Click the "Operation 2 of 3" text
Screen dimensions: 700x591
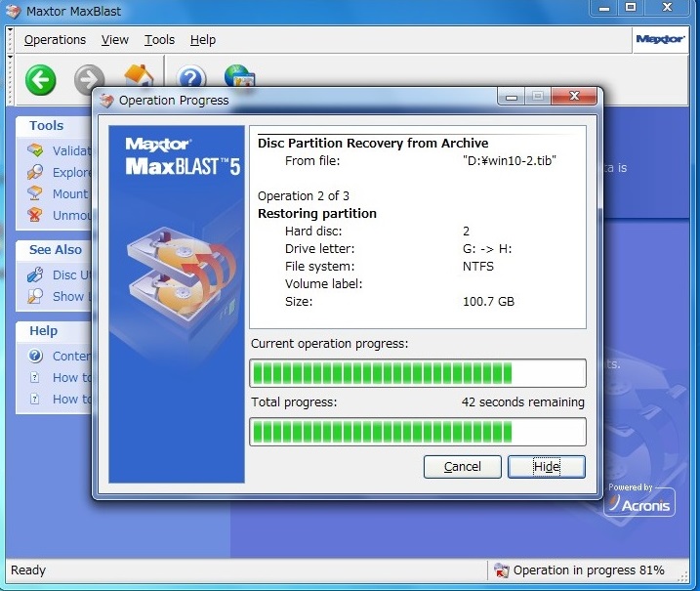(x=303, y=195)
